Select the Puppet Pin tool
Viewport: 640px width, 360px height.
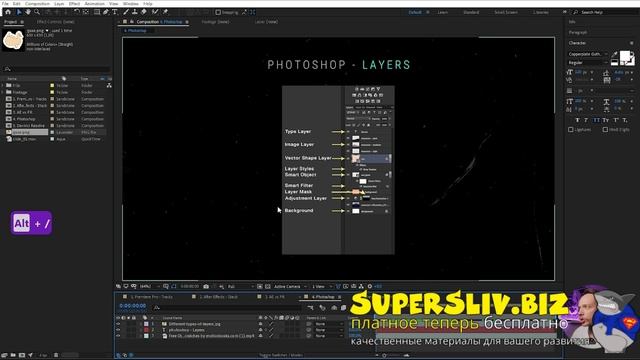[165, 12]
